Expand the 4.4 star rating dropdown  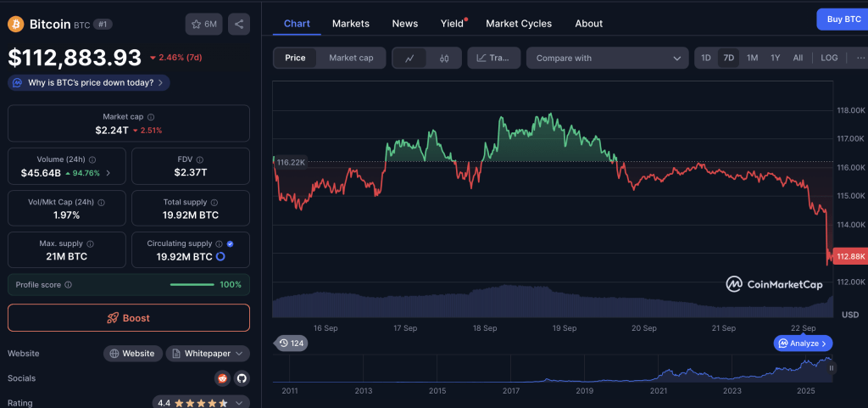(x=201, y=403)
